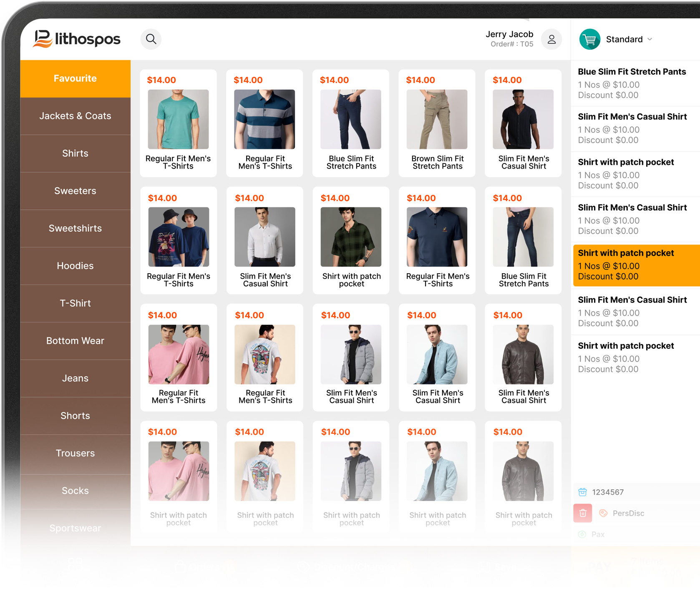This screenshot has height=607, width=700.
Task: Select the Blue Slim Fit Stretch Pants cart line
Action: [635, 83]
